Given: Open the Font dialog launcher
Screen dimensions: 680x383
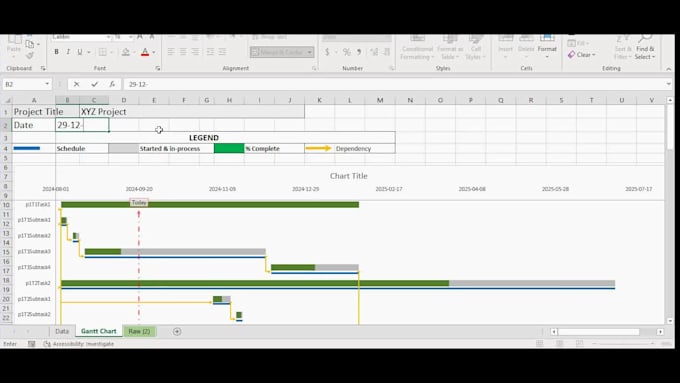Looking at the screenshot, I should 157,68.
